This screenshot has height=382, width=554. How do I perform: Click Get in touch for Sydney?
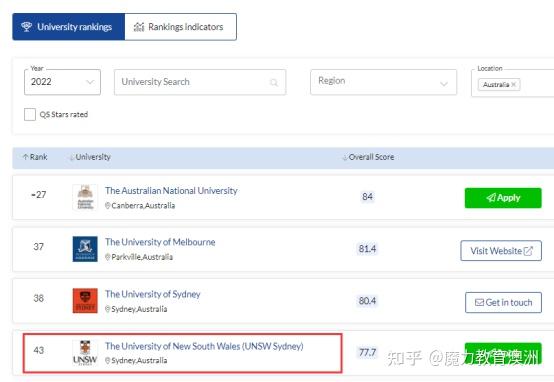pos(503,302)
